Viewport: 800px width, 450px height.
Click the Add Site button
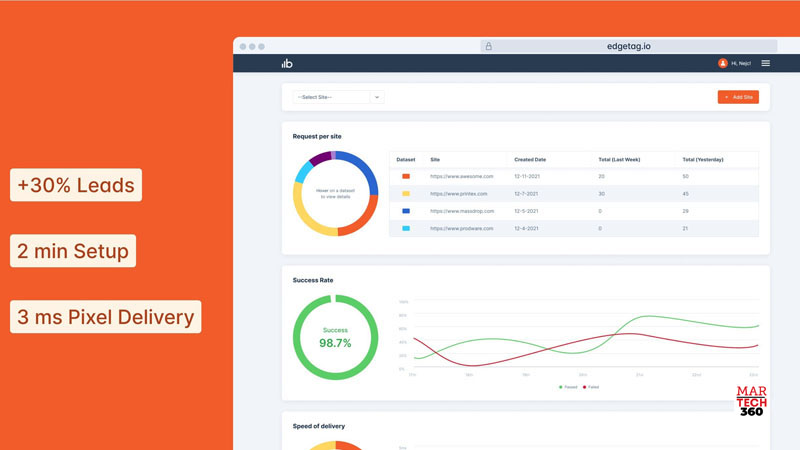coord(738,97)
